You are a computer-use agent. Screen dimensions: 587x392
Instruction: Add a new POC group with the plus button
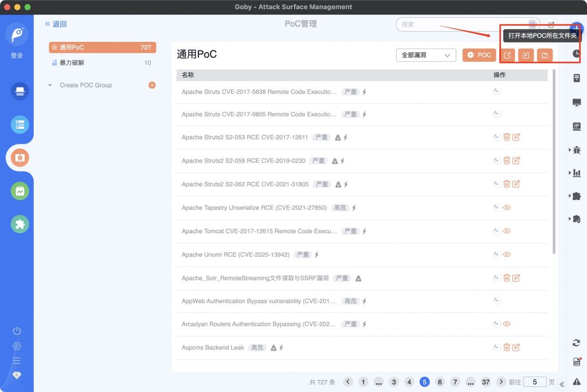click(152, 85)
